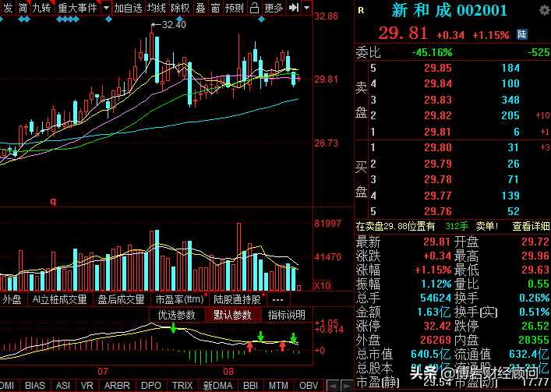Select the VR indicator tab
This screenshot has width=551, height=392.
click(x=87, y=386)
